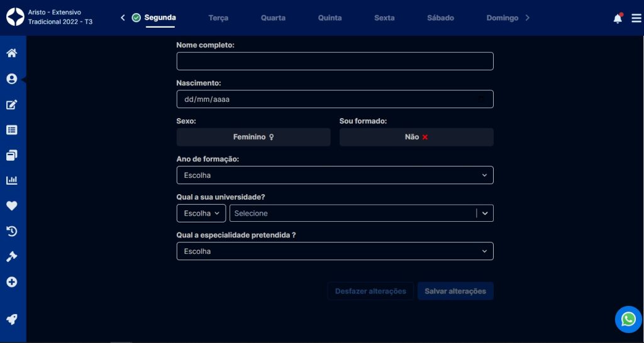Viewport: 644px width, 343px height.
Task: Expand the Ano de formação dropdown
Action: [335, 175]
